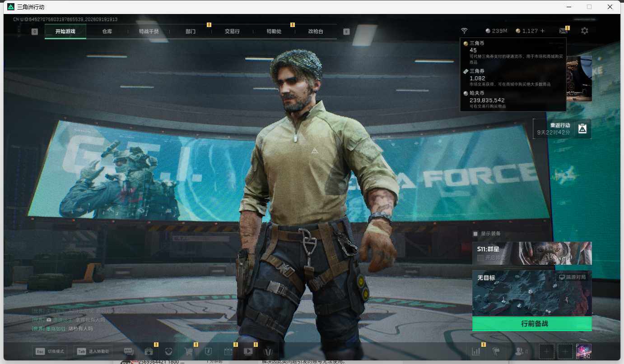624x364 pixels.
Task: Open the 交易行 tab
Action: 232,32
